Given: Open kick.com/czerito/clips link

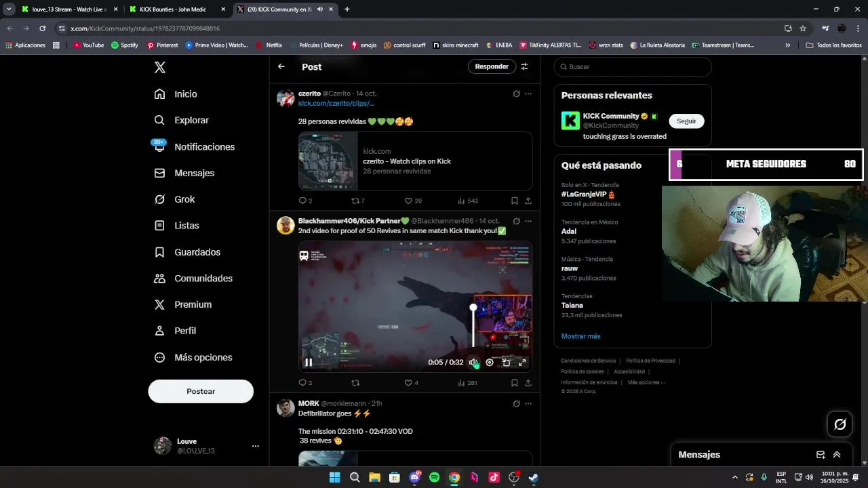Looking at the screenshot, I should [336, 103].
